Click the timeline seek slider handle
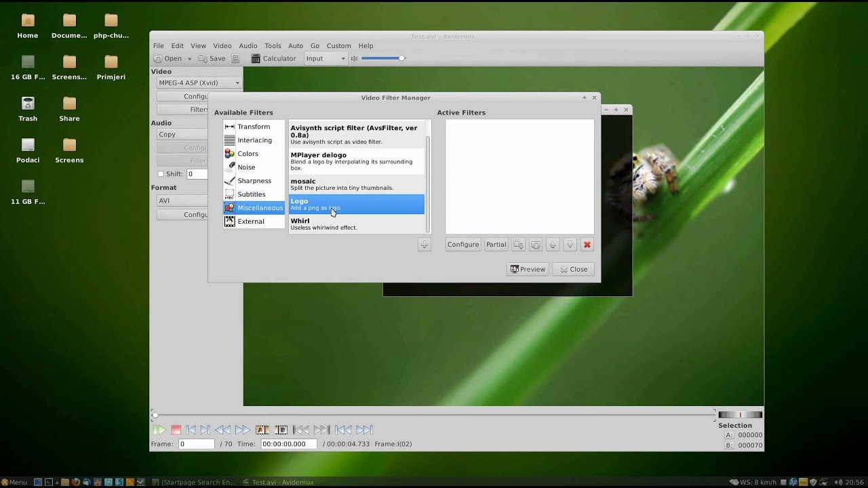The height and width of the screenshot is (488, 868). (155, 415)
